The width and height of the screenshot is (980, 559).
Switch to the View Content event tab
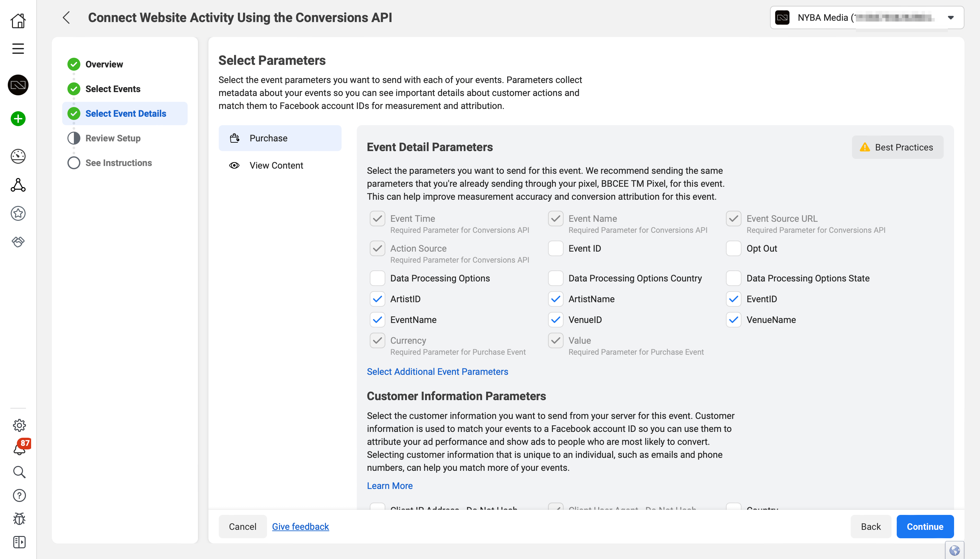pos(276,165)
